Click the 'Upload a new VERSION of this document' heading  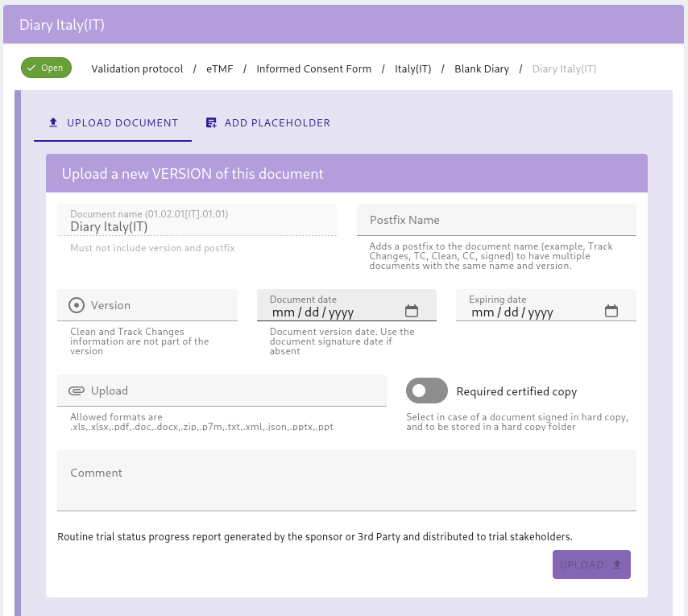(x=193, y=174)
